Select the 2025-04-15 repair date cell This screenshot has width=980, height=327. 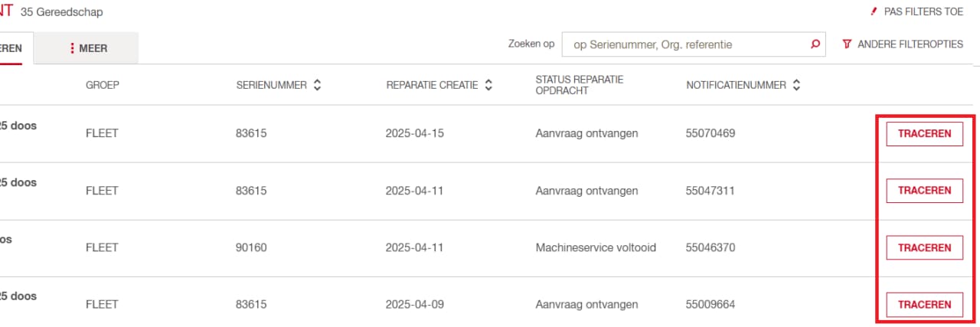point(415,133)
